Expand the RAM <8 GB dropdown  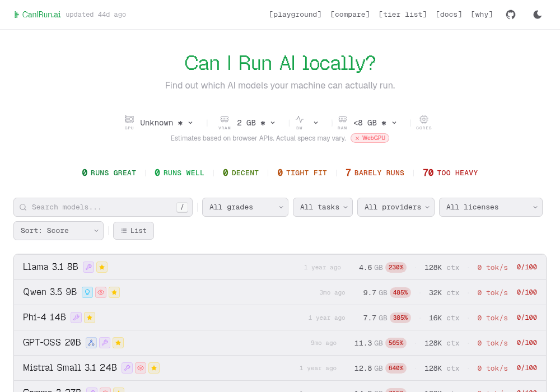(x=375, y=123)
